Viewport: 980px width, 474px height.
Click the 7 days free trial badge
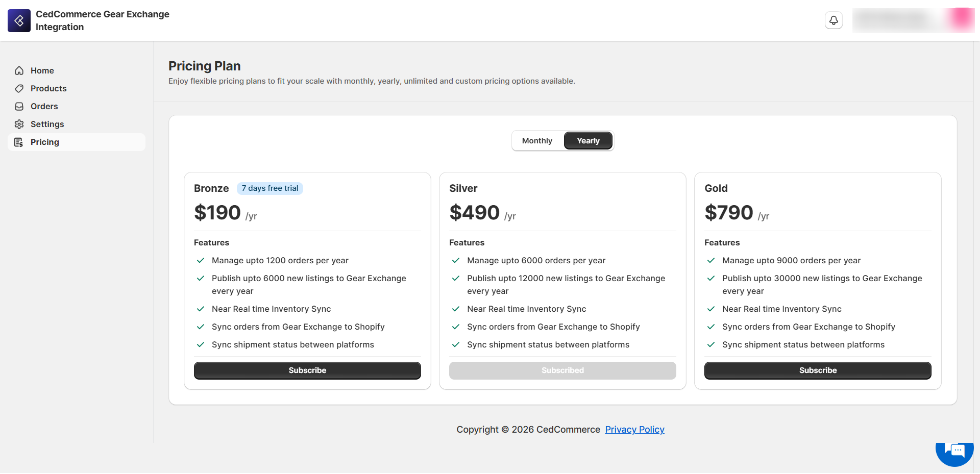[x=269, y=188]
